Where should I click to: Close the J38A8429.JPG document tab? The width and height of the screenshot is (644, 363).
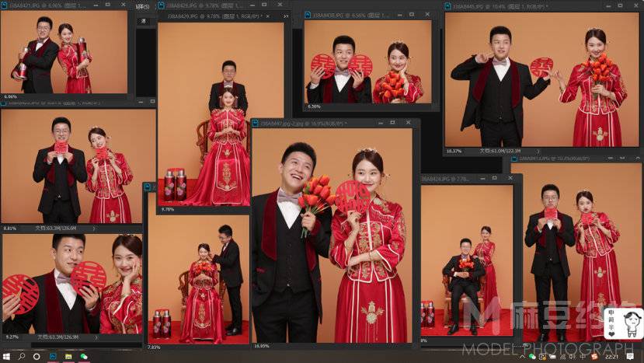coord(268,16)
